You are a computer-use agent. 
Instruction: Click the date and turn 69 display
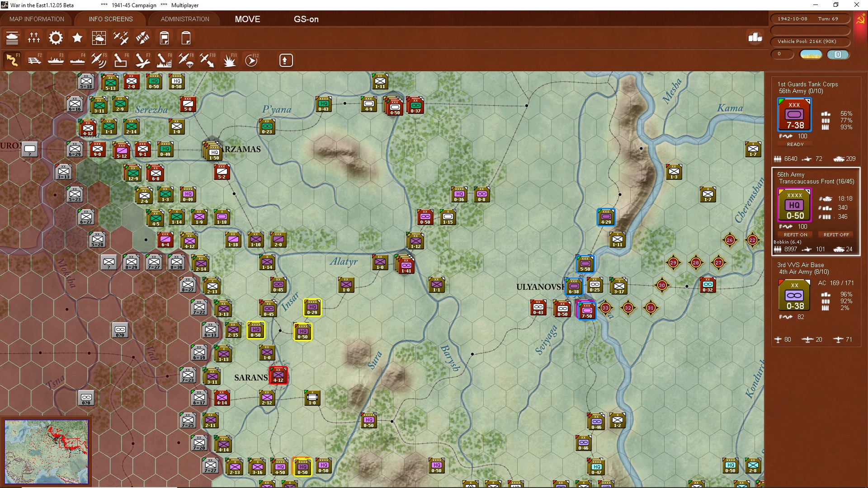(x=809, y=19)
